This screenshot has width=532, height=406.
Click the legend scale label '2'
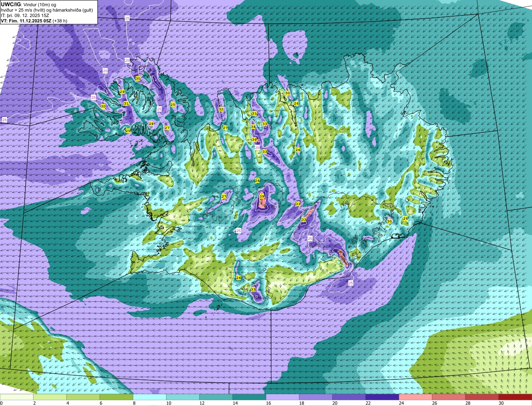(x=34, y=403)
